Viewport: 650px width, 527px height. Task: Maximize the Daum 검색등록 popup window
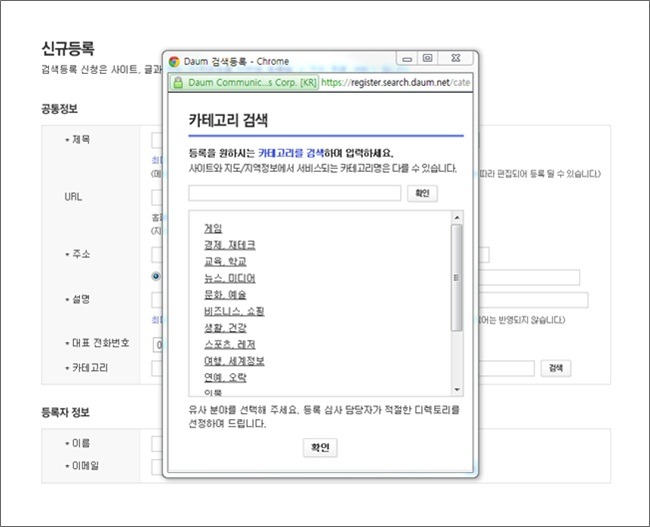click(427, 58)
